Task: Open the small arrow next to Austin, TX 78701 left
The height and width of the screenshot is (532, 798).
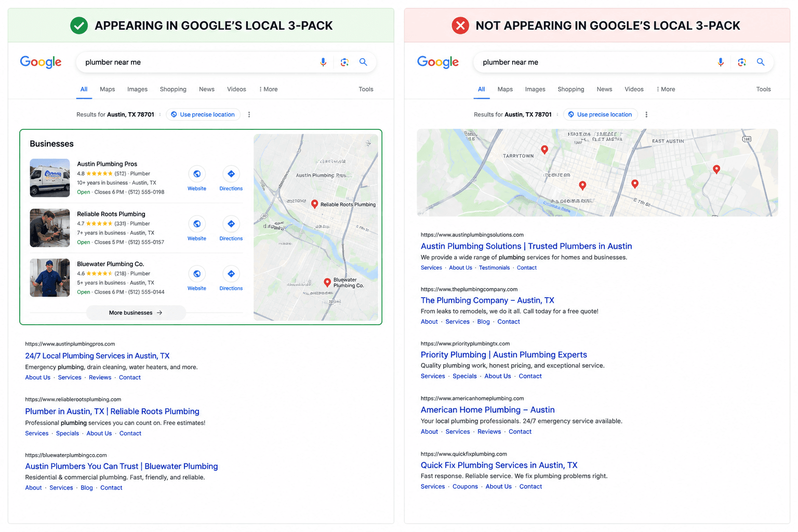Action: pos(159,115)
